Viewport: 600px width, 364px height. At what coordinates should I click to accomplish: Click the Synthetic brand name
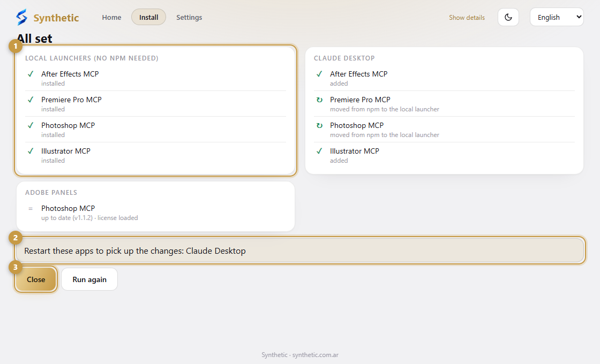coord(56,18)
